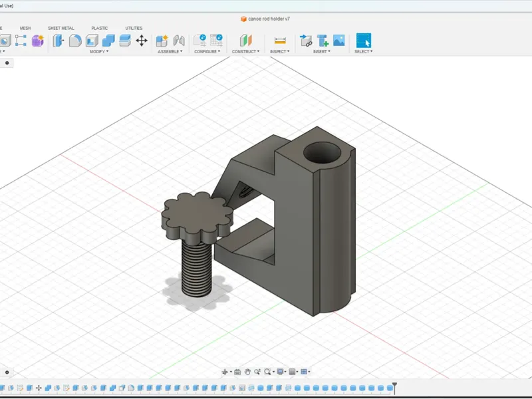Select the Measure tool in Inspect

[280, 41]
